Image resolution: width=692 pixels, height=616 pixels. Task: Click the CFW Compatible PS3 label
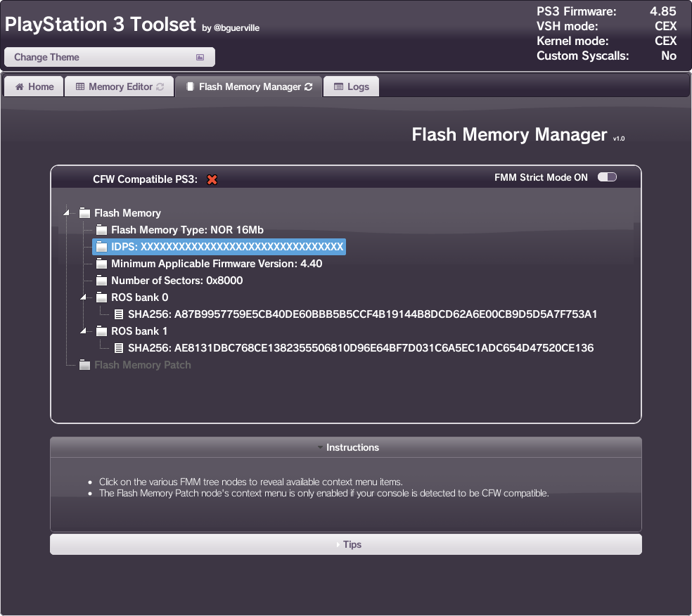click(145, 179)
